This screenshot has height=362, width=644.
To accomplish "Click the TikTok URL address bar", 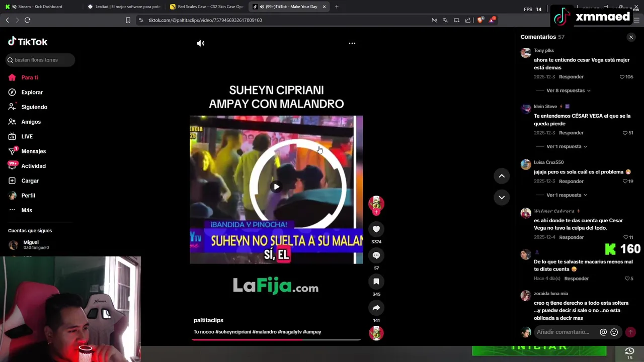I will click(x=205, y=20).
